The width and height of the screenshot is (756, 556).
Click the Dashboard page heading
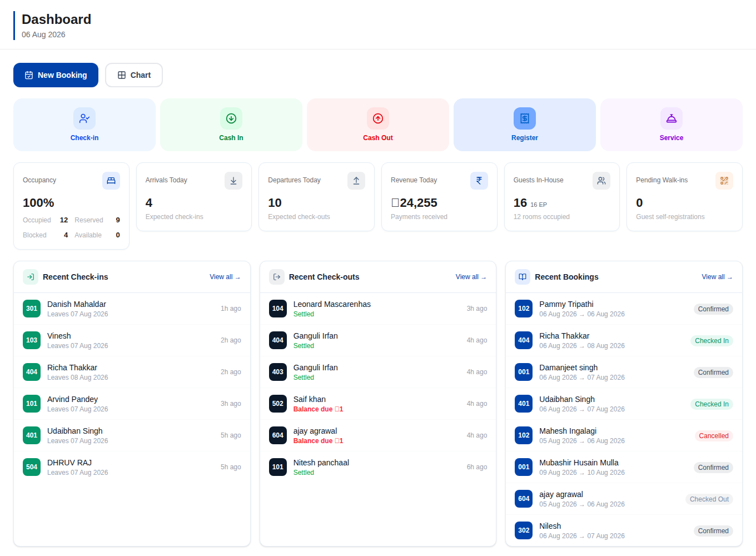[56, 19]
